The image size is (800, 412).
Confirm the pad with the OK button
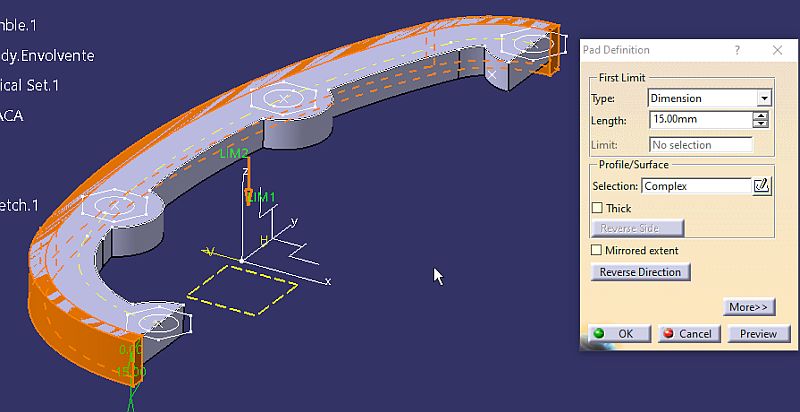tap(616, 333)
